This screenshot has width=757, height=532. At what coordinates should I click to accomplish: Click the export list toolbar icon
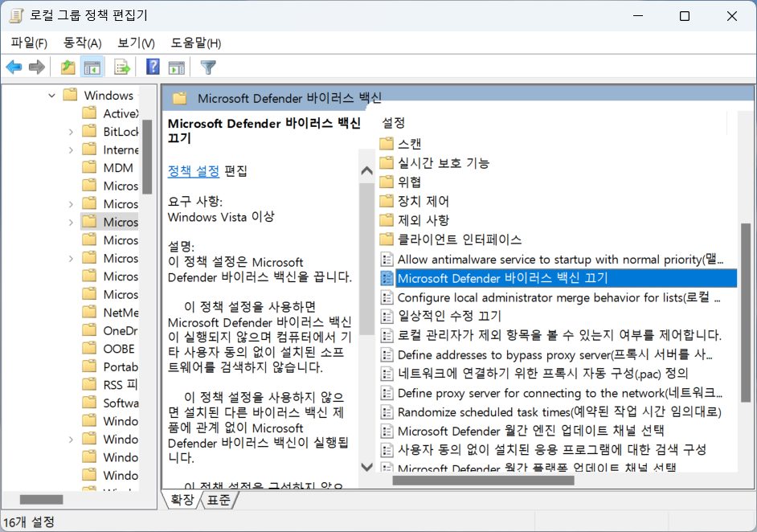122,68
